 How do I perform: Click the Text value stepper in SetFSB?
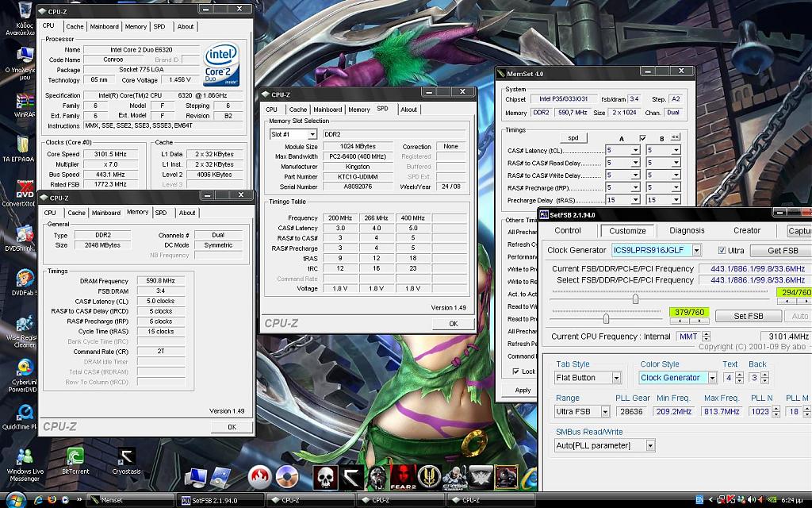[740, 378]
